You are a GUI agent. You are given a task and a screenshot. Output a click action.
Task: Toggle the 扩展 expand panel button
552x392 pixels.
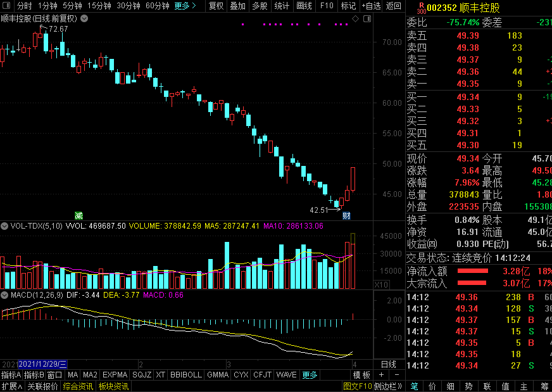coord(12,387)
